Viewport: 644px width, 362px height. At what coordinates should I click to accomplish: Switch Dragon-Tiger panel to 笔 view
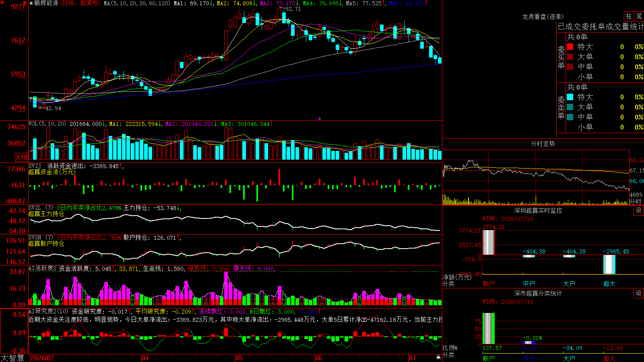coord(639,16)
